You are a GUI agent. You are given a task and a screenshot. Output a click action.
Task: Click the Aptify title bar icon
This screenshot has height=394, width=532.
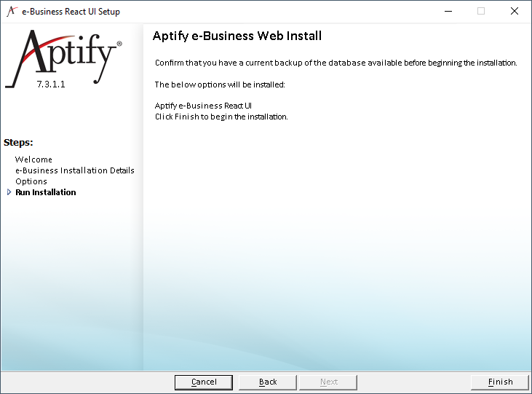pos(12,11)
